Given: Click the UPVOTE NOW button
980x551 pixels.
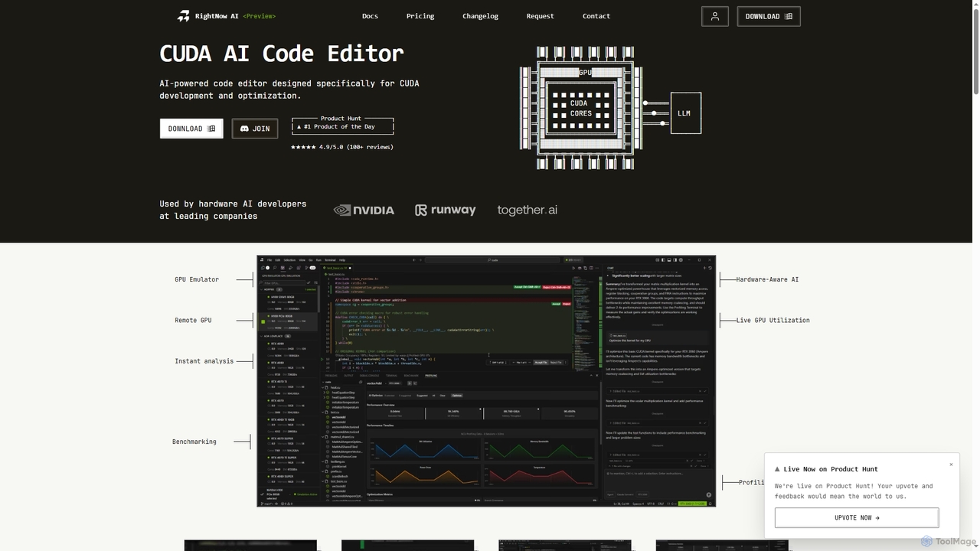Looking at the screenshot, I should [857, 517].
